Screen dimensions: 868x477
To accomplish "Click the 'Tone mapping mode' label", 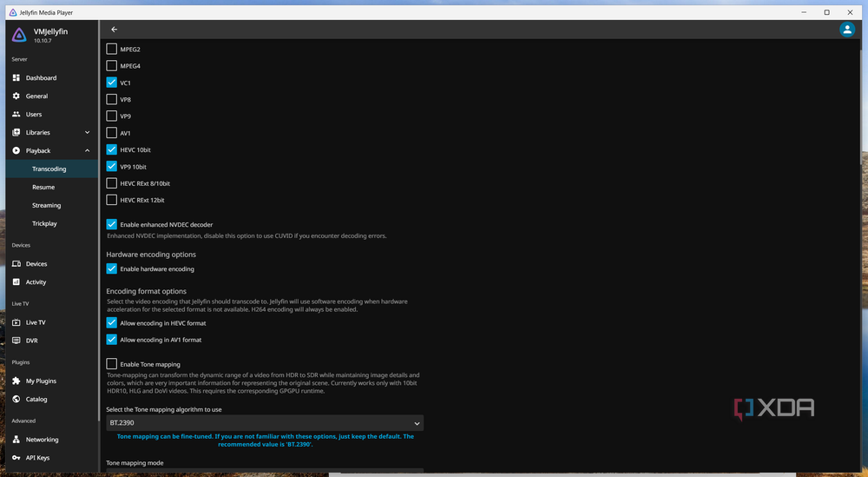I will [x=135, y=462].
